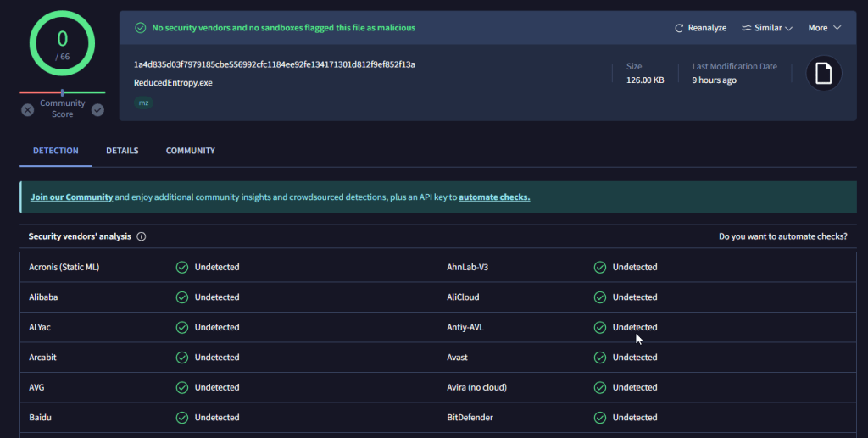
Task: Select the Detection tab
Action: coord(56,151)
